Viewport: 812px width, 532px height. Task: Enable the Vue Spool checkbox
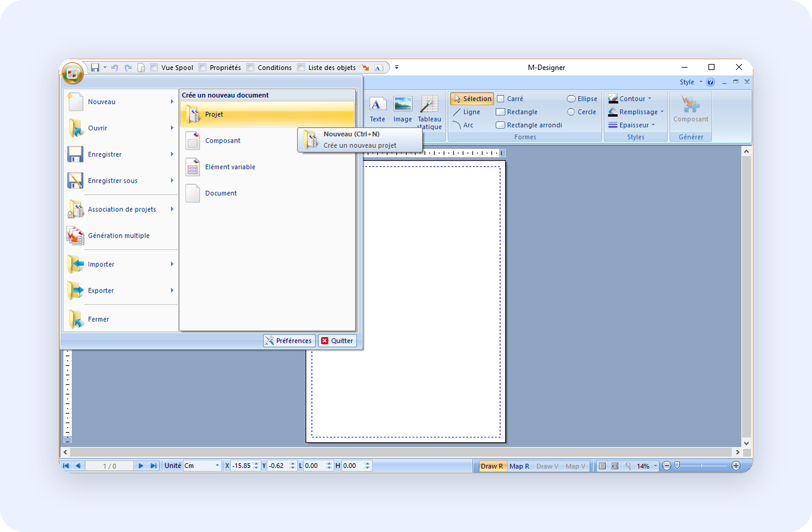tap(154, 68)
